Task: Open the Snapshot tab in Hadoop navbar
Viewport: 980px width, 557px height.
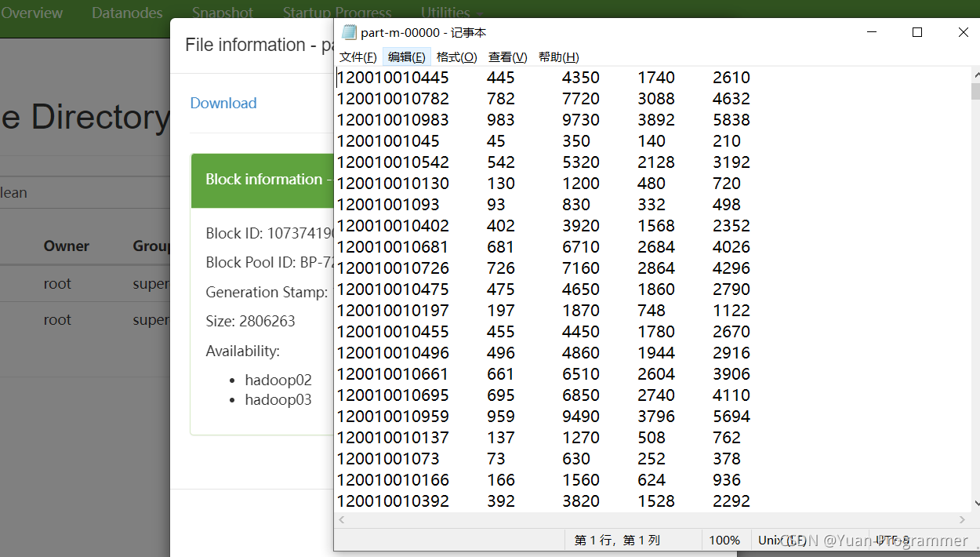Action: click(x=223, y=13)
